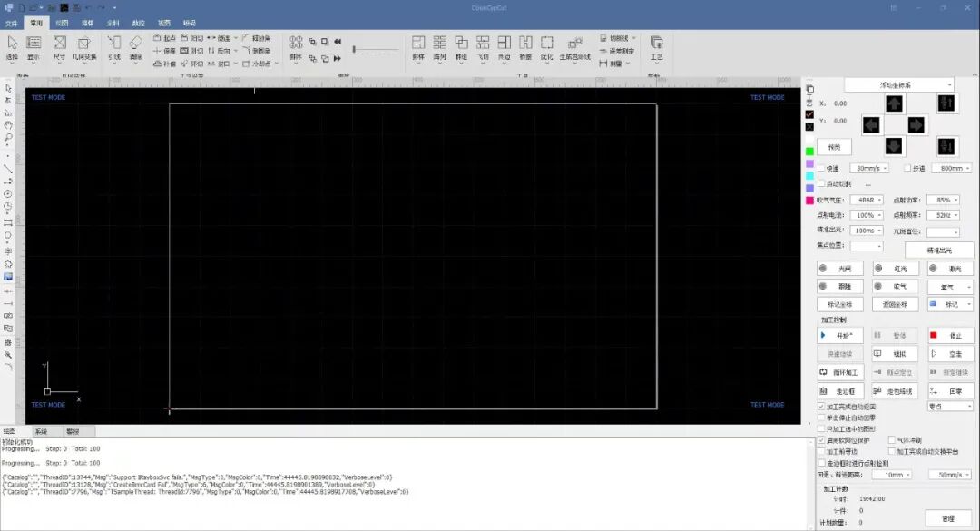The height and width of the screenshot is (531, 980).
Task: Activate the 清除 eraser tool
Action: 135,47
